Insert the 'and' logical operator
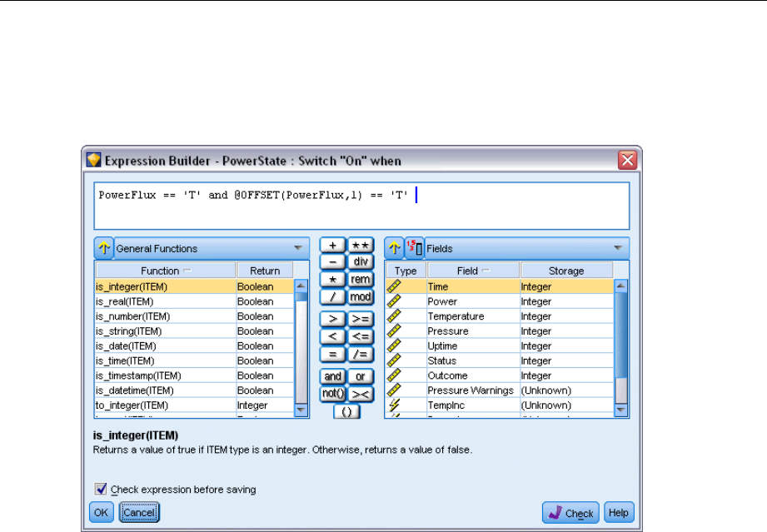The width and height of the screenshot is (767, 532). click(332, 376)
